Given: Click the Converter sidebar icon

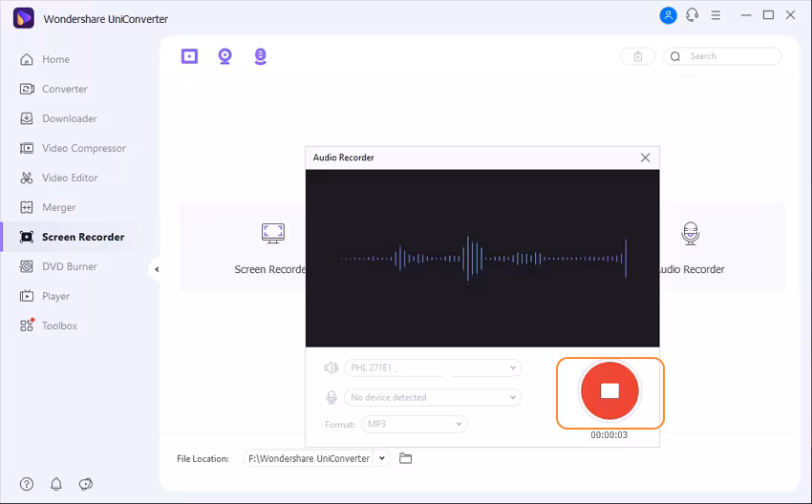Looking at the screenshot, I should pos(27,89).
